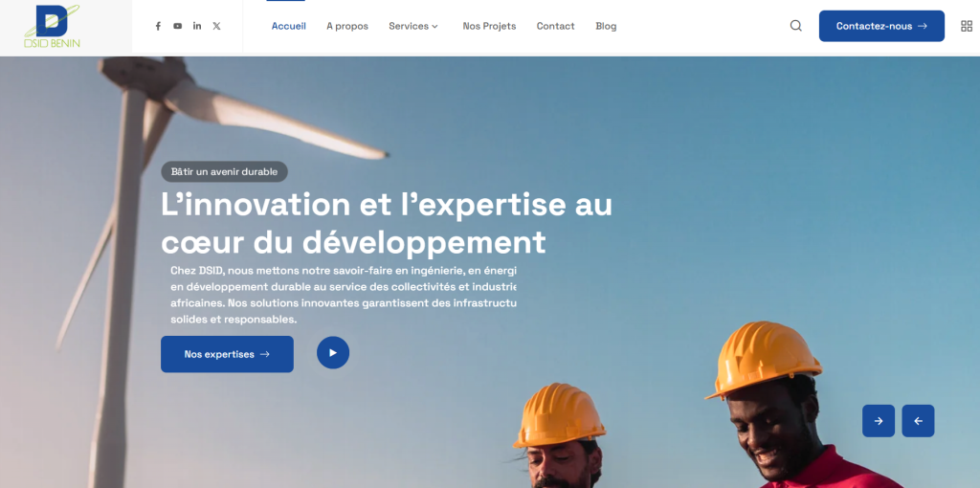Screen dimensions: 980x488
Task: Open the X (Twitter) icon link
Action: tap(216, 26)
